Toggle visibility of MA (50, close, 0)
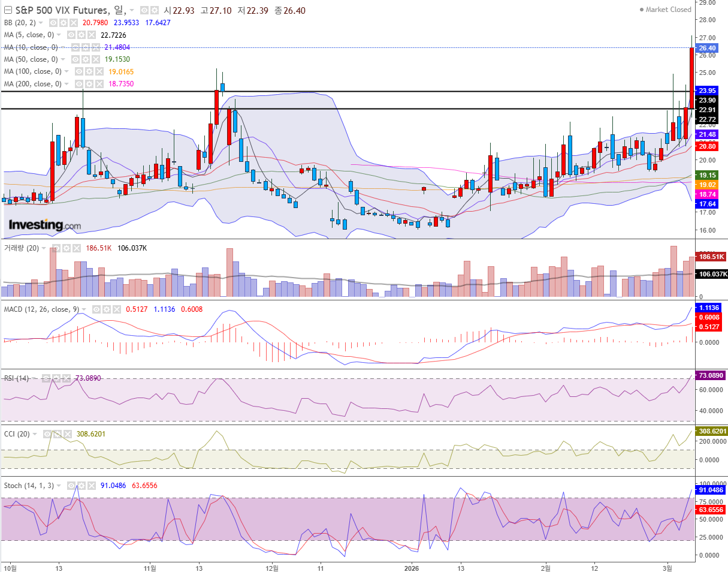Screen dimensions: 728x572 75,59
